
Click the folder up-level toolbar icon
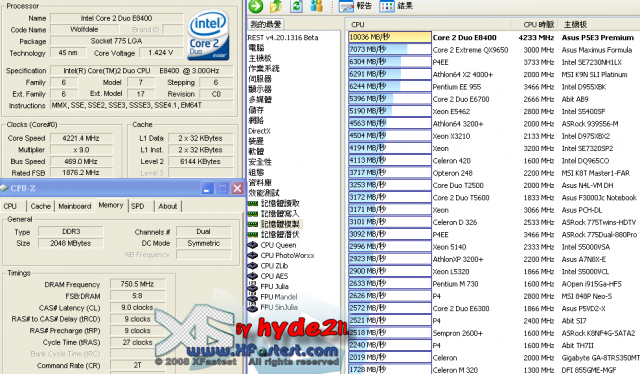pos(276,6)
